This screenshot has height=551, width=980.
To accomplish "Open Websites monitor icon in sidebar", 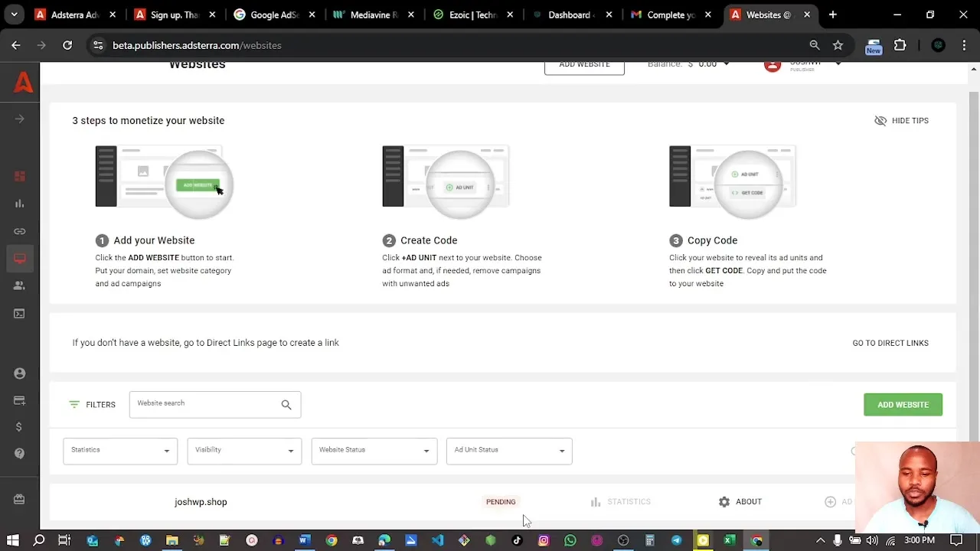I will (20, 259).
